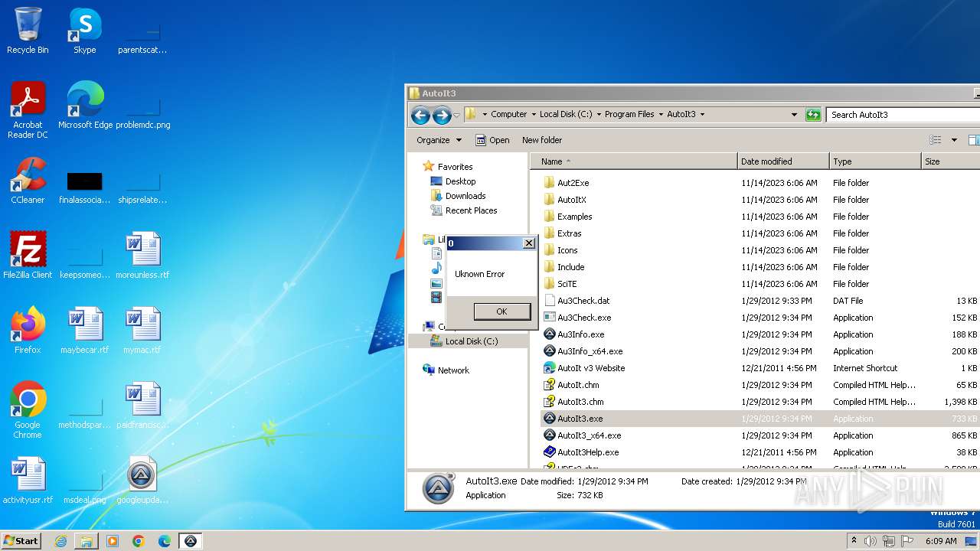Open the change view dropdown arrow
The image size is (980, 551).
point(954,140)
